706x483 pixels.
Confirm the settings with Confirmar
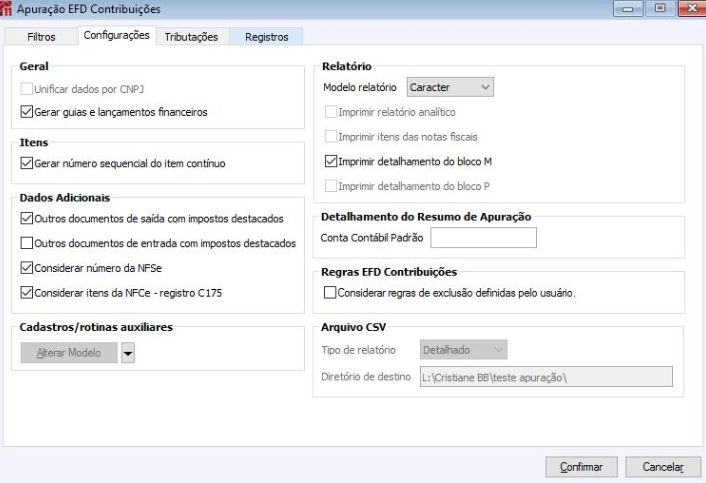(x=581, y=467)
